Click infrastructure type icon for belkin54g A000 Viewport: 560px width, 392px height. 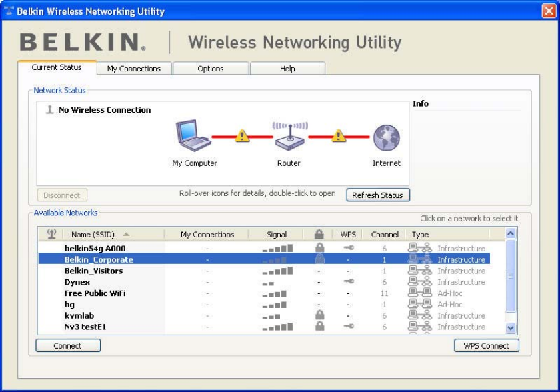coord(420,248)
